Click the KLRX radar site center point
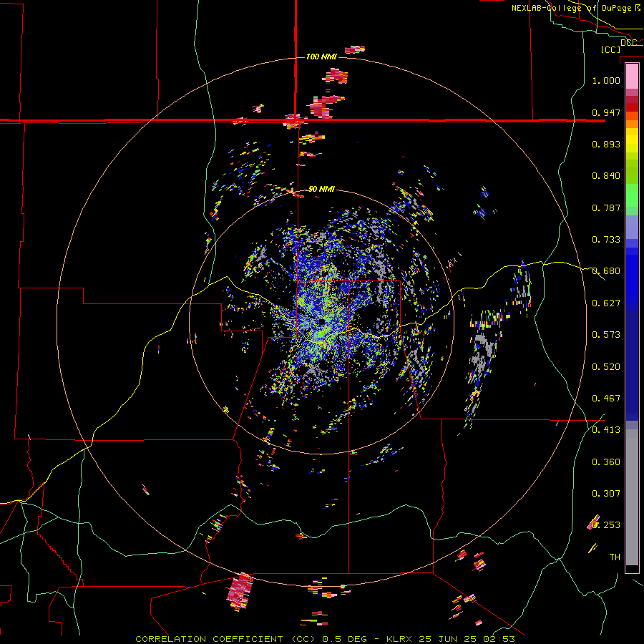Screen dimensions: 644x644 click(321, 322)
